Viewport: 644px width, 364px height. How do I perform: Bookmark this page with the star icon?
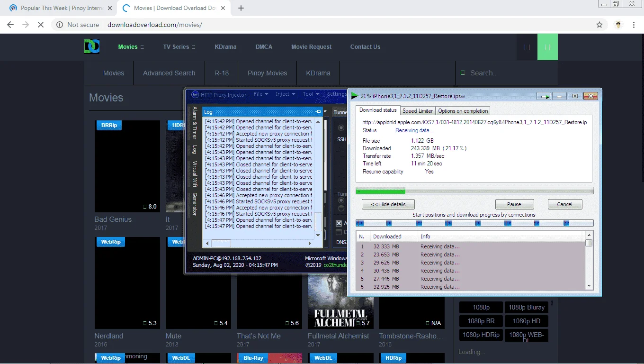click(599, 25)
